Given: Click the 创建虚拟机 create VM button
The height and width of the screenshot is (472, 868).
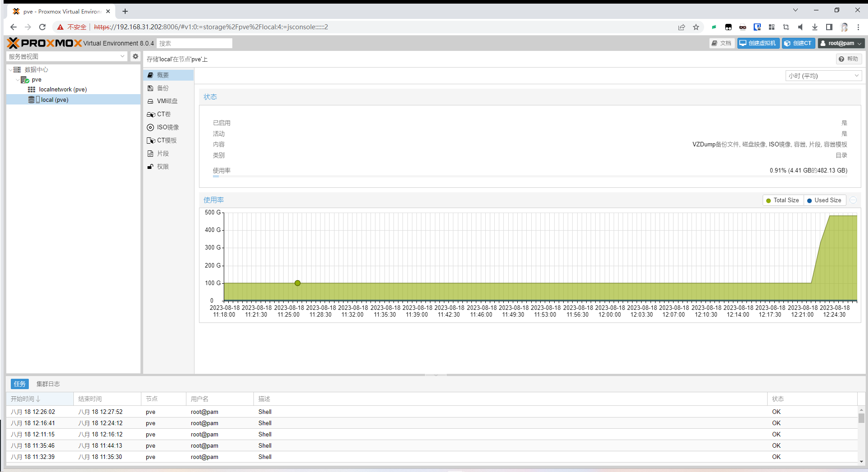Looking at the screenshot, I should (758, 43).
